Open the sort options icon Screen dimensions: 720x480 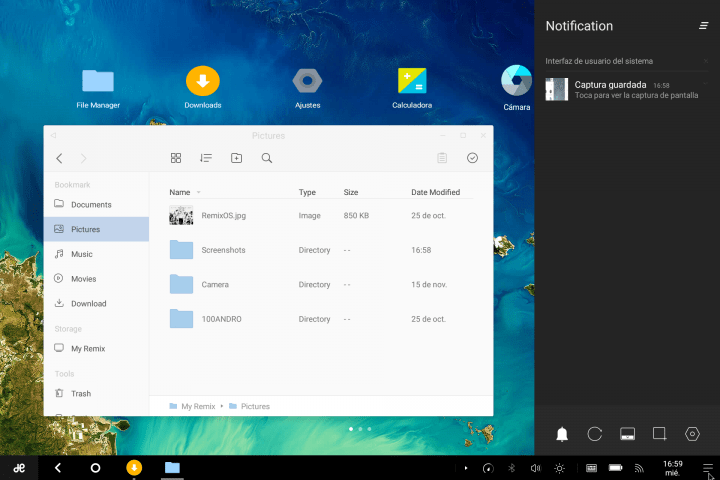click(206, 158)
